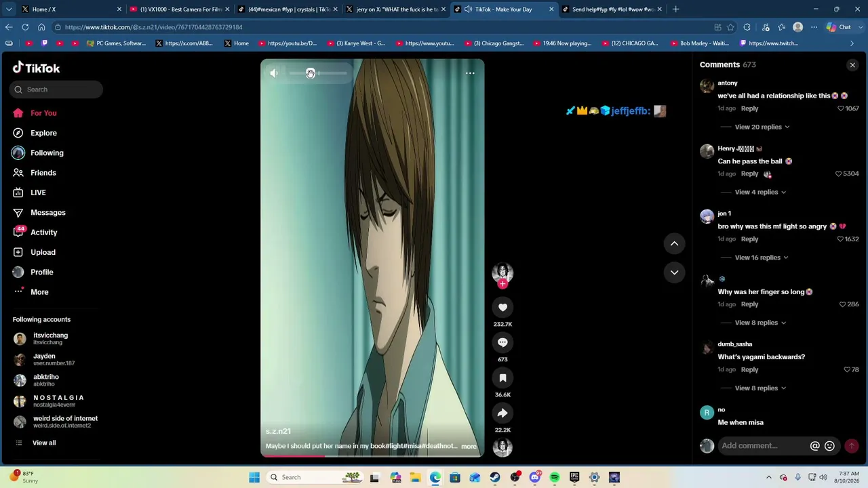Viewport: 868px width, 488px height.
Task: Reply to antony's comment
Action: tap(749, 108)
